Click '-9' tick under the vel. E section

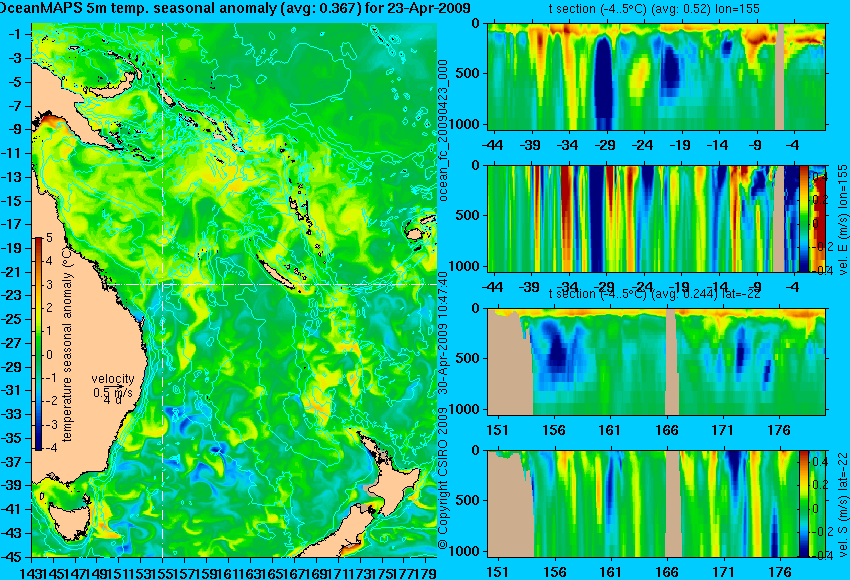tap(757, 287)
